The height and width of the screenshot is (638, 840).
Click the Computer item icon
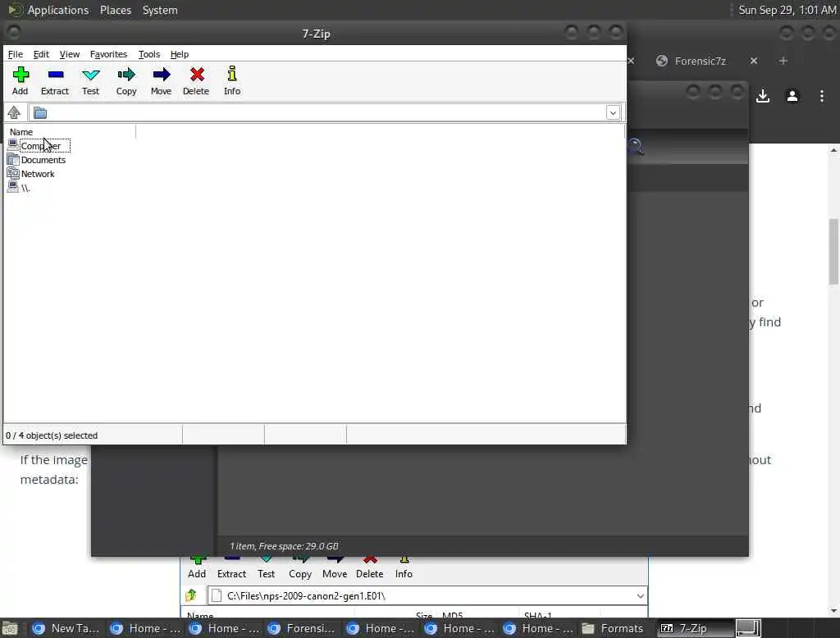(13, 144)
